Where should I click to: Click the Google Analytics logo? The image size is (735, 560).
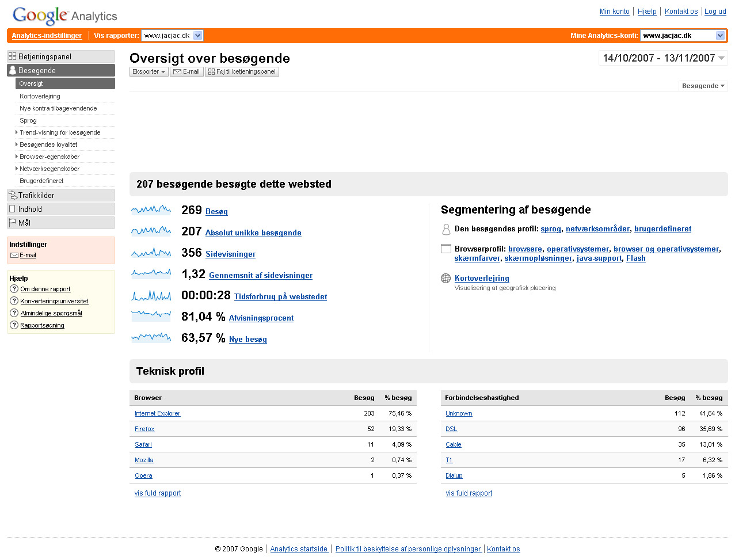tap(64, 16)
